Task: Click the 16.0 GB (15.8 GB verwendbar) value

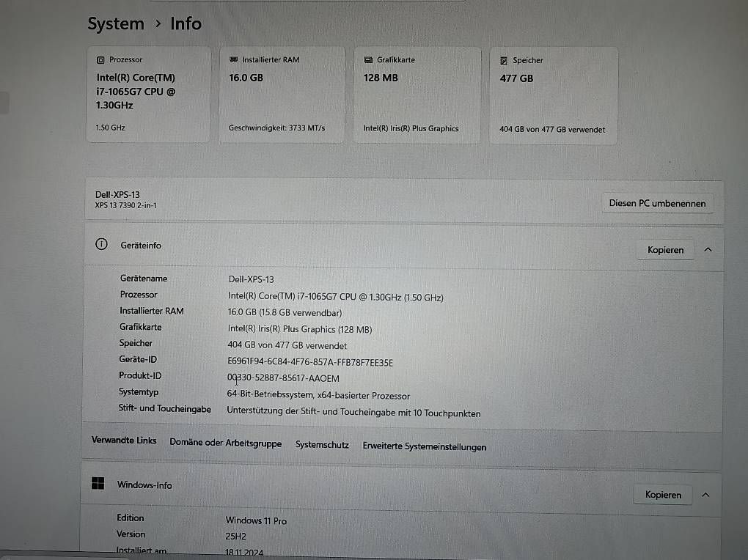Action: point(285,313)
